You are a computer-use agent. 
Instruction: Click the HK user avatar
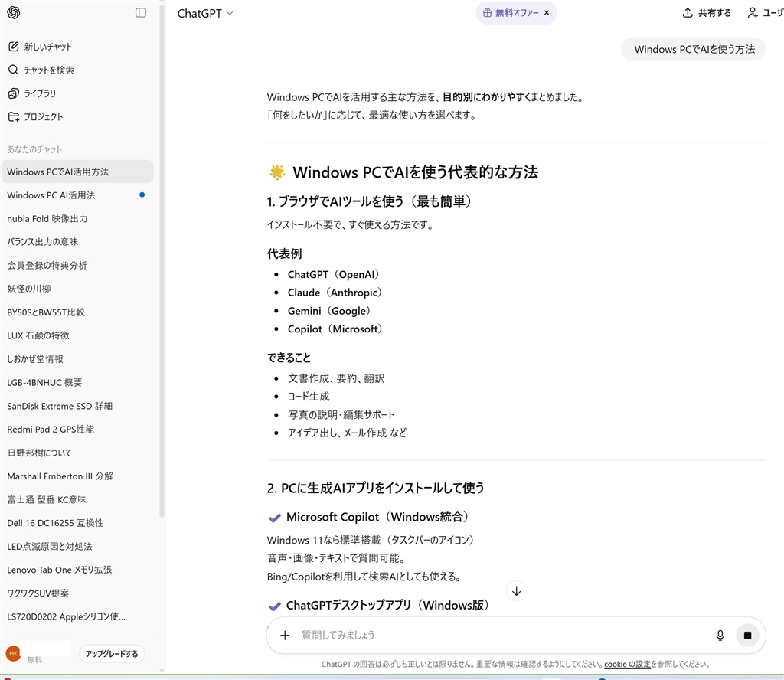[13, 653]
